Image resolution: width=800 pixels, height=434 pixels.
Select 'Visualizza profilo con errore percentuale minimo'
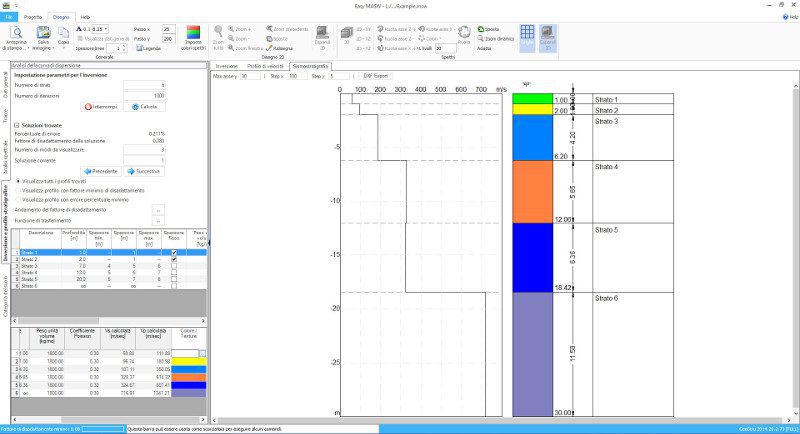[18, 199]
